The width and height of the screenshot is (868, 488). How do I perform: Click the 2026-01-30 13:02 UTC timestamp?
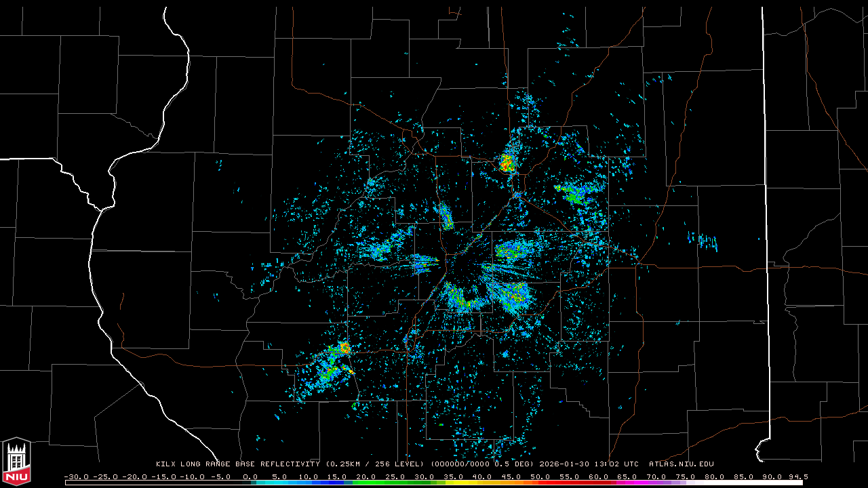(589, 464)
